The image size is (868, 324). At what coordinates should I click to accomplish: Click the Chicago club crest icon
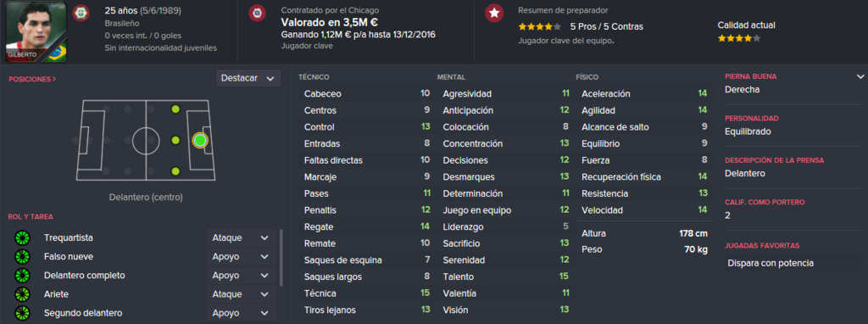[x=256, y=12]
